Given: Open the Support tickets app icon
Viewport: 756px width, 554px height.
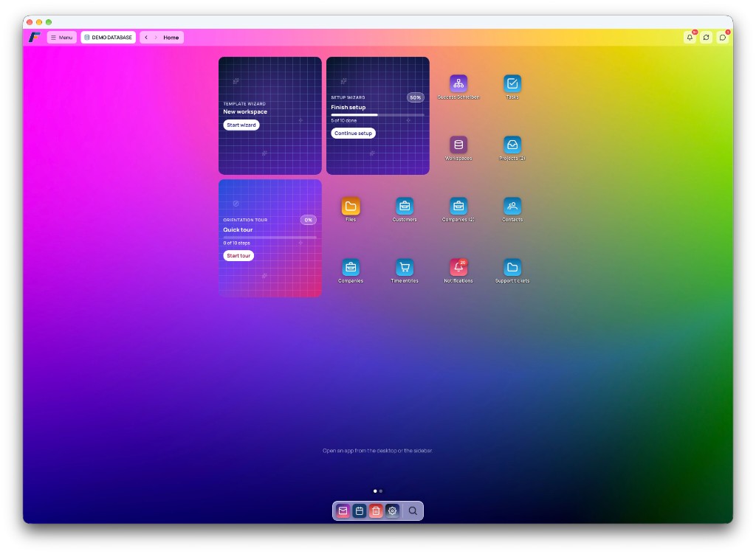Looking at the screenshot, I should 512,267.
